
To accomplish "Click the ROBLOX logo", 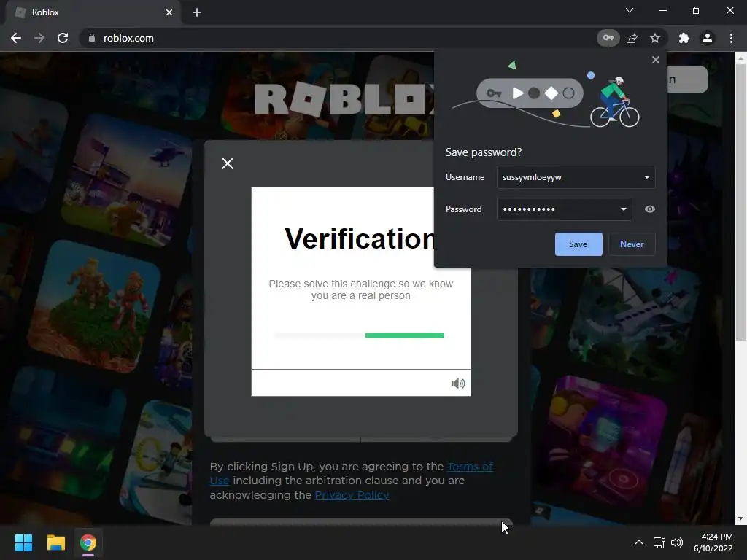I will tap(344, 99).
